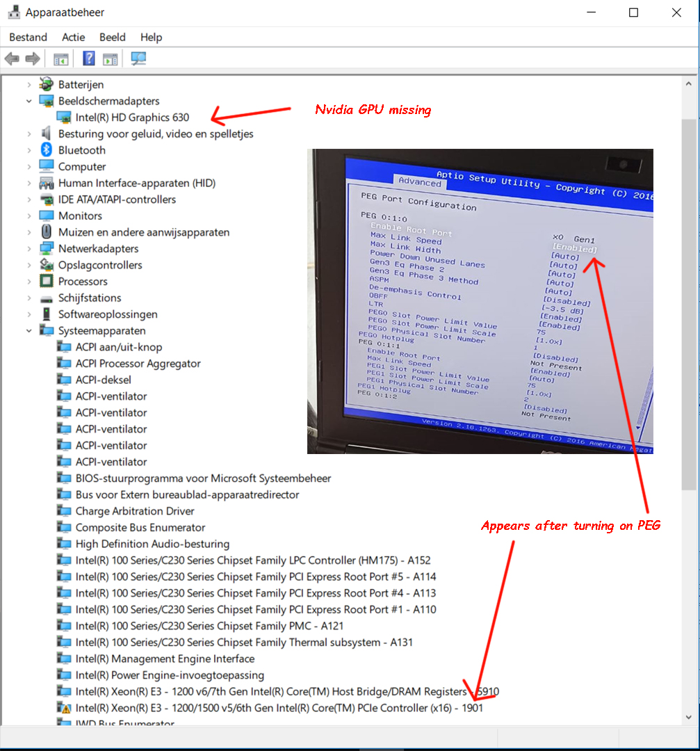Click the Back arrow toolbar icon
The width and height of the screenshot is (700, 751).
(12, 59)
